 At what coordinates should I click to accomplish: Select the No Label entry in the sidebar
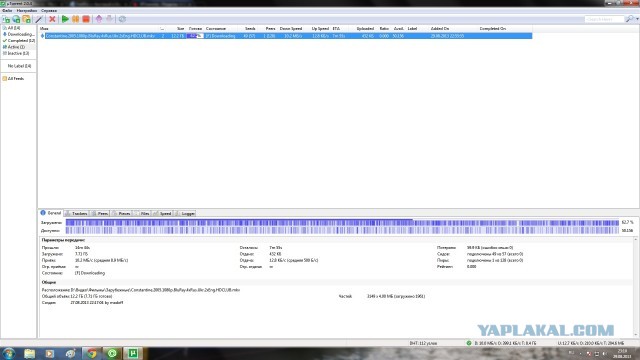pos(19,66)
